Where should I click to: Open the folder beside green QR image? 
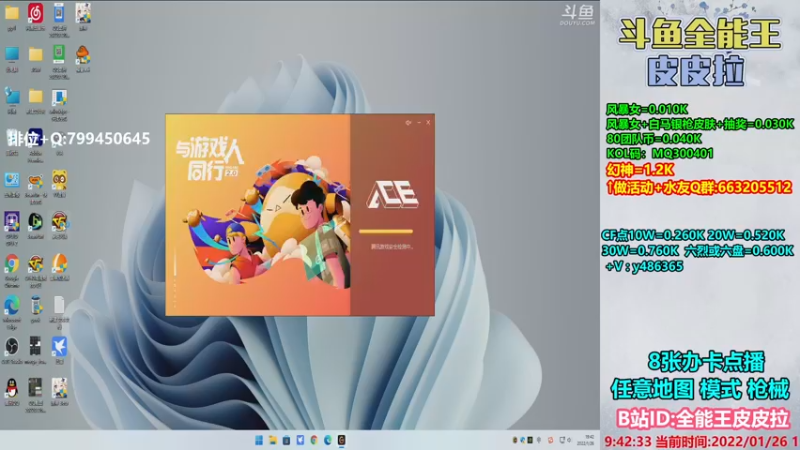coord(35,55)
